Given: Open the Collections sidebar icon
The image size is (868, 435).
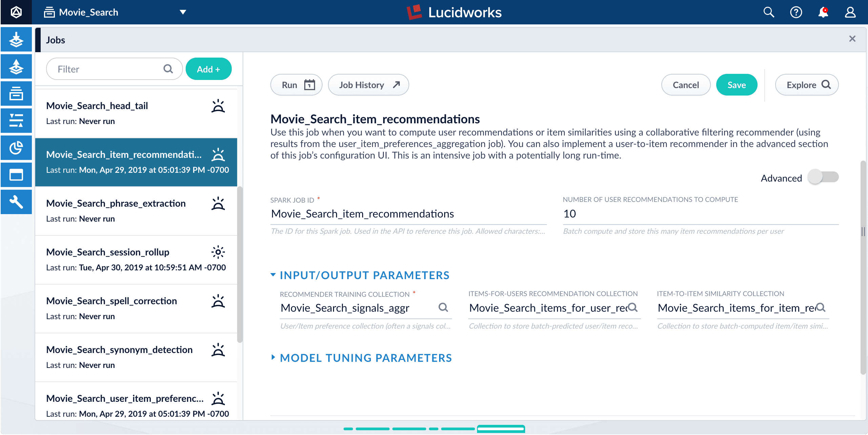Looking at the screenshot, I should pyautogui.click(x=16, y=94).
